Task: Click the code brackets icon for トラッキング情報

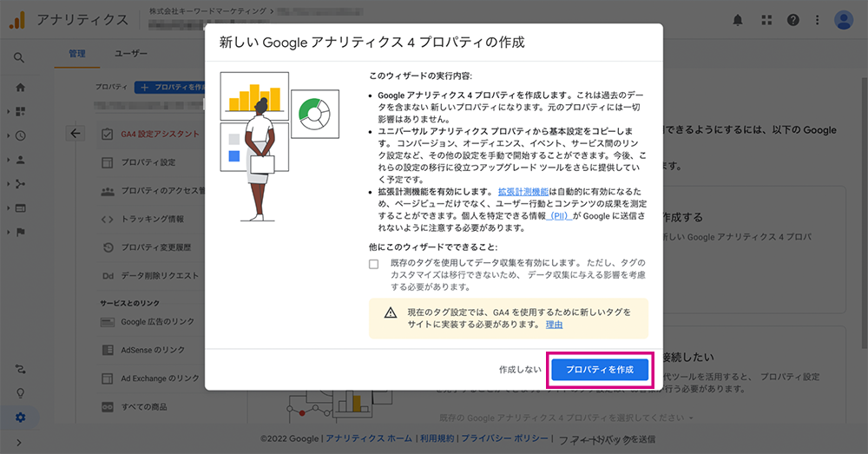Action: 108,220
